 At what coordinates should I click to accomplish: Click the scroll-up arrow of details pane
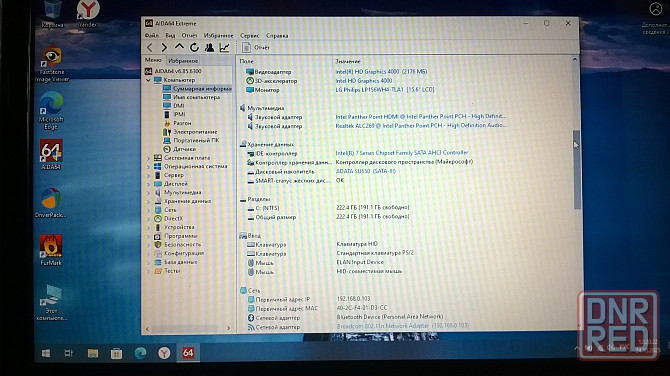(x=575, y=59)
